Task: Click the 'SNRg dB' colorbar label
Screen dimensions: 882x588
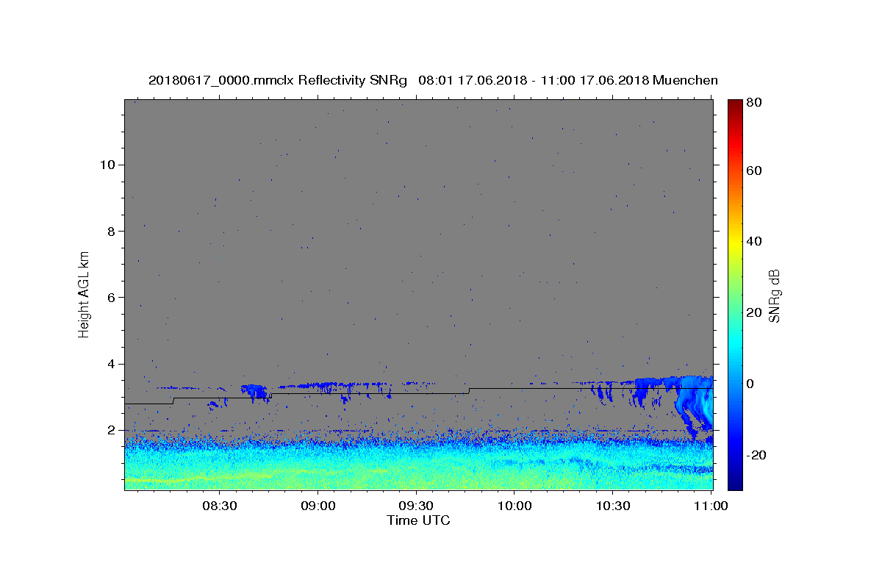Action: pos(774,295)
